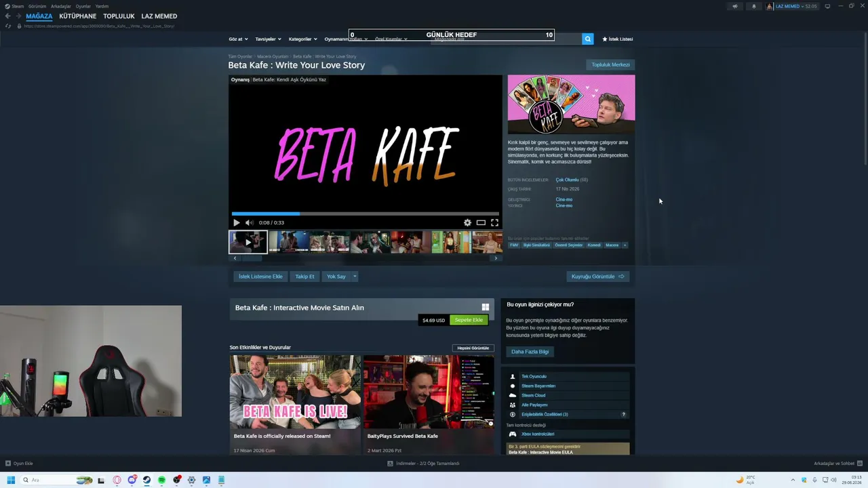The image size is (868, 488).
Task: Add Beta Kafe to cart with Sepete Ekle
Action: coord(469,320)
